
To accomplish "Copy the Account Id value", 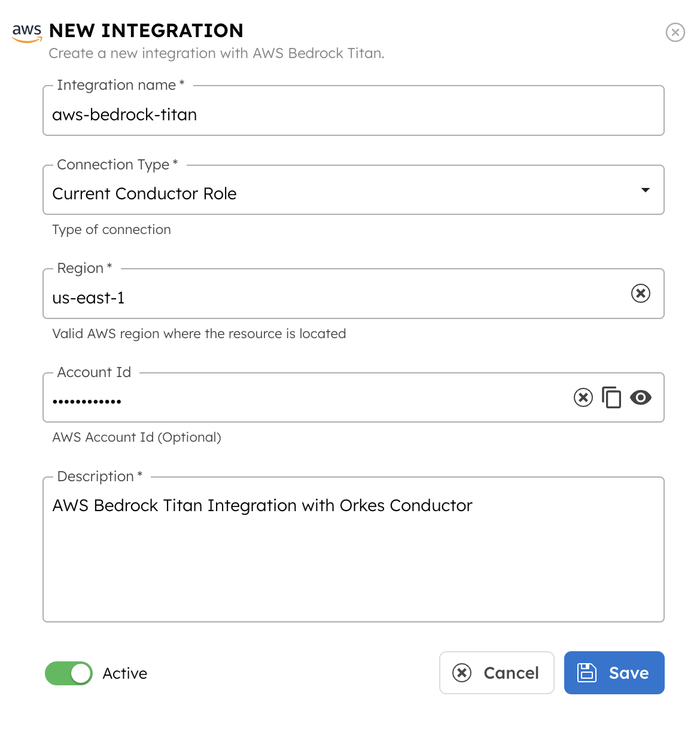I will (611, 397).
